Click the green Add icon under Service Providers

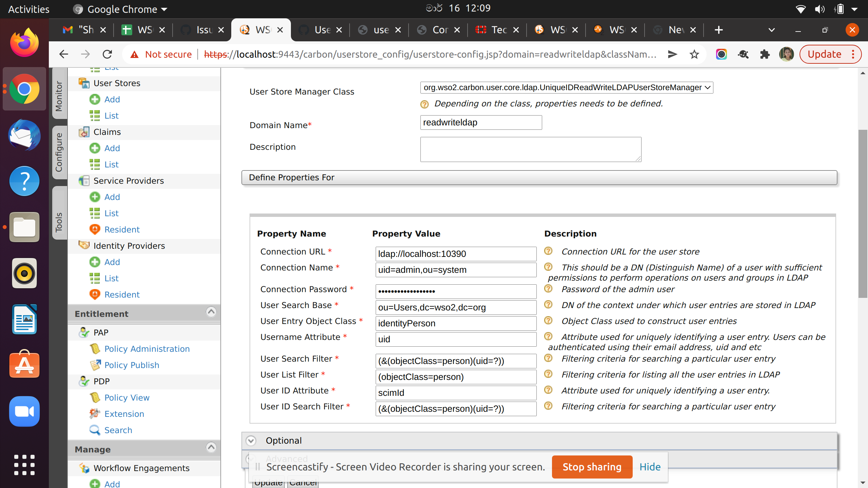coord(95,197)
